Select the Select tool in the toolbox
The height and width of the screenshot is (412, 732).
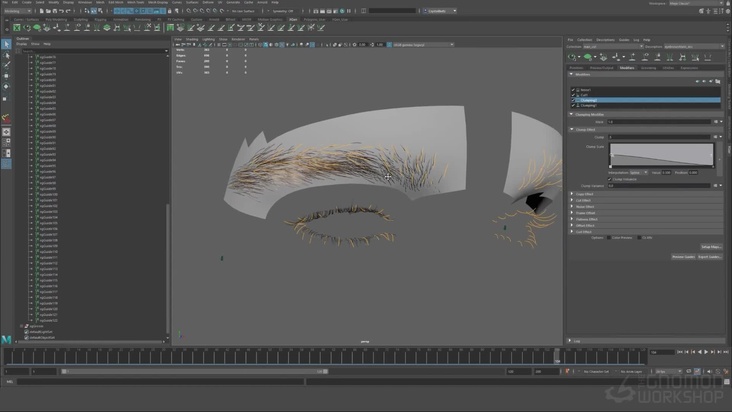6,45
